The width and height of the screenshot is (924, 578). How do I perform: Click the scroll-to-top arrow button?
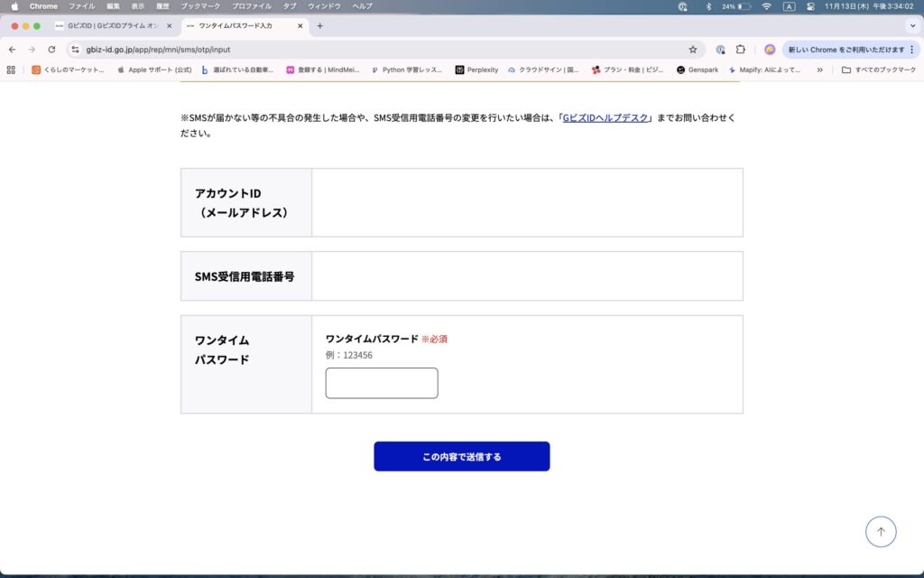coord(881,532)
